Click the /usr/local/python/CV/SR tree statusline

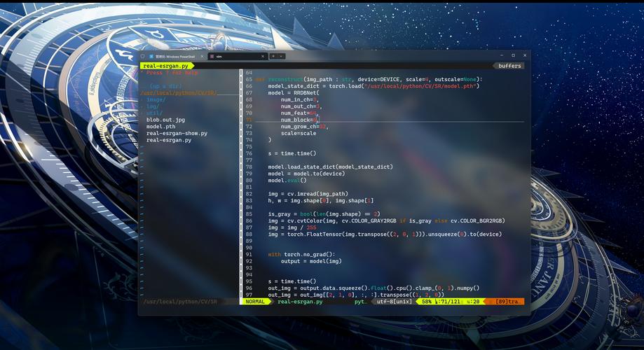click(180, 302)
